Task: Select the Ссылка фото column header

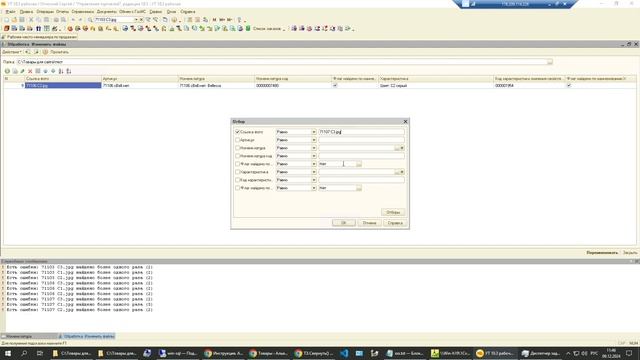Action: pyautogui.click(x=63, y=78)
